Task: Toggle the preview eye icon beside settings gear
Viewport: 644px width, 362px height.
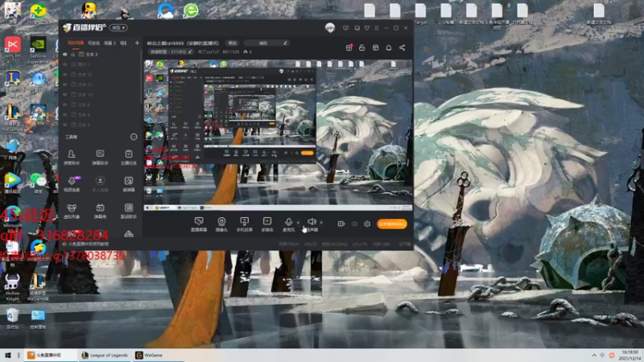Action: pyautogui.click(x=354, y=224)
